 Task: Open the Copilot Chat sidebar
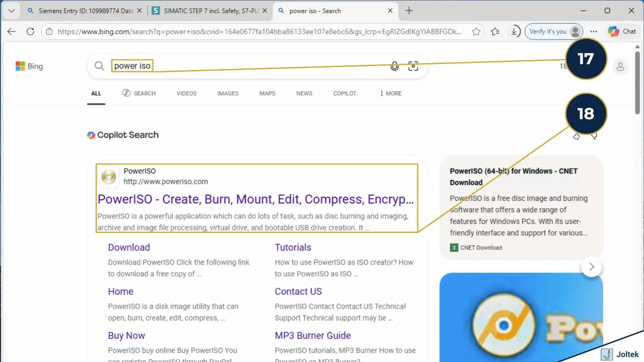[x=622, y=32]
